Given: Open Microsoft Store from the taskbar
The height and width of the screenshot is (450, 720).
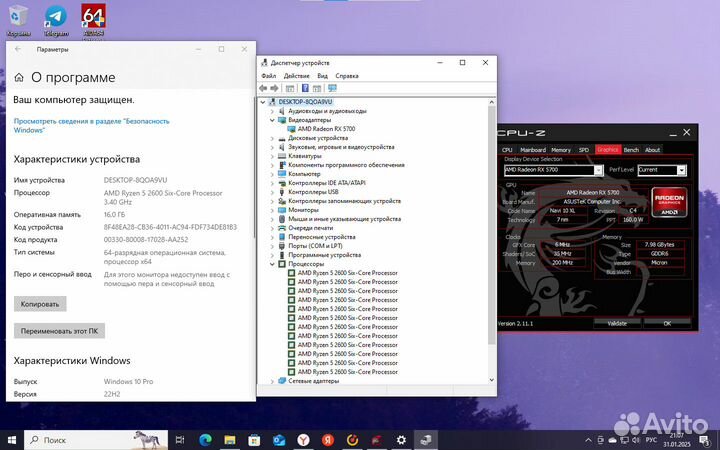Looking at the screenshot, I should (x=254, y=440).
